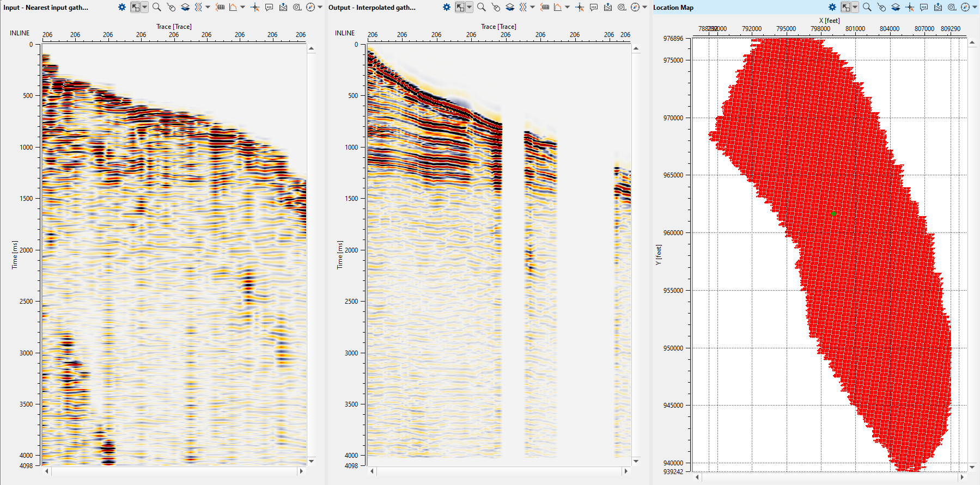
Task: Click measuring tape icon in Location Map toolbar
Action: click(x=952, y=7)
